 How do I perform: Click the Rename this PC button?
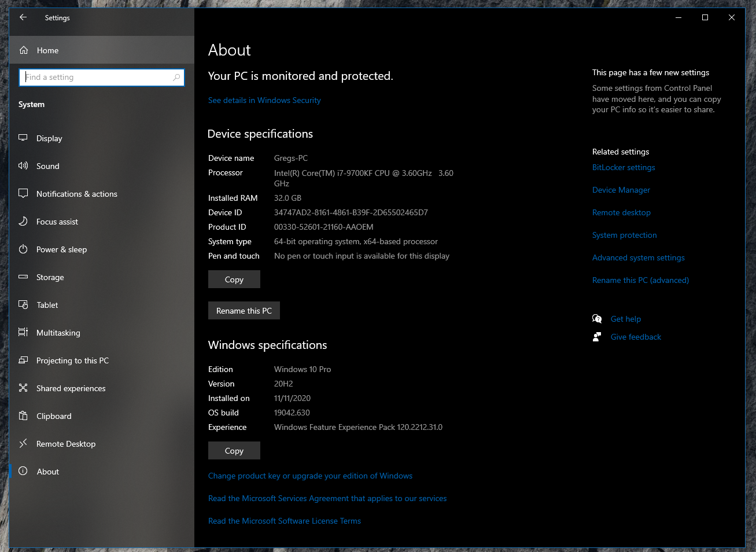click(x=244, y=311)
